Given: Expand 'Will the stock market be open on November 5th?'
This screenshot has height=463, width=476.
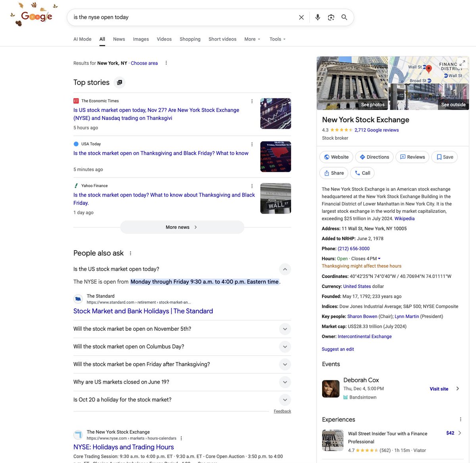Looking at the screenshot, I should click(x=285, y=329).
